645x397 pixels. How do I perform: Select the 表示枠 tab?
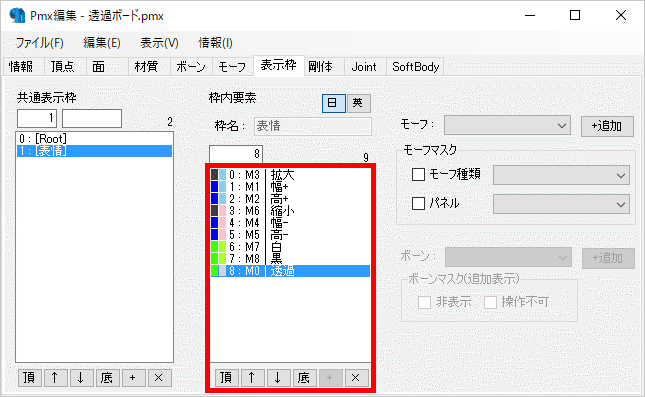(278, 65)
